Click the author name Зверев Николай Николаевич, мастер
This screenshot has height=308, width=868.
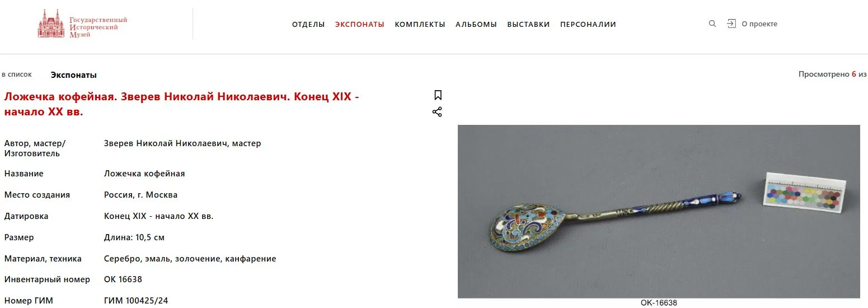(182, 143)
